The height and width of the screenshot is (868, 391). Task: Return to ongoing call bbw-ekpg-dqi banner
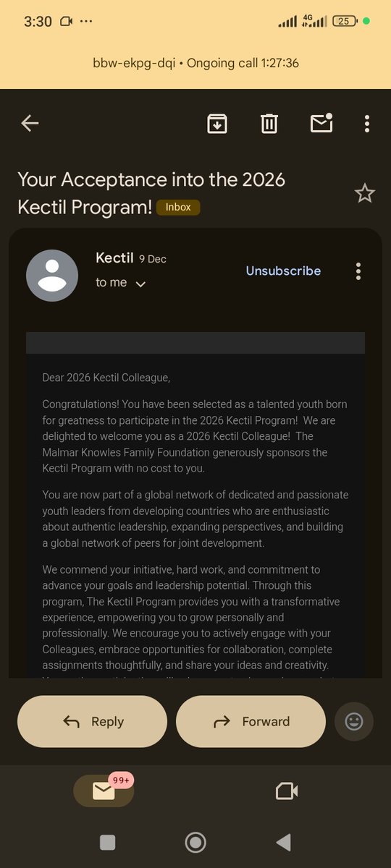click(195, 63)
